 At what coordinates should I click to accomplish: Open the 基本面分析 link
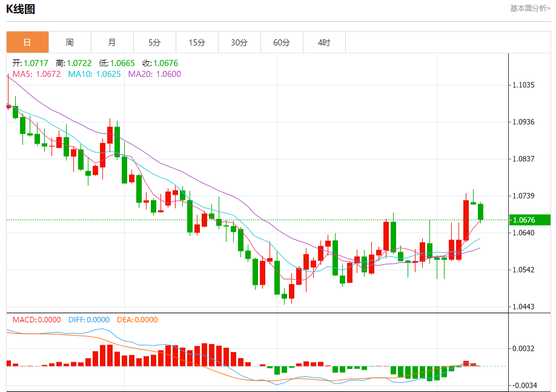point(530,8)
